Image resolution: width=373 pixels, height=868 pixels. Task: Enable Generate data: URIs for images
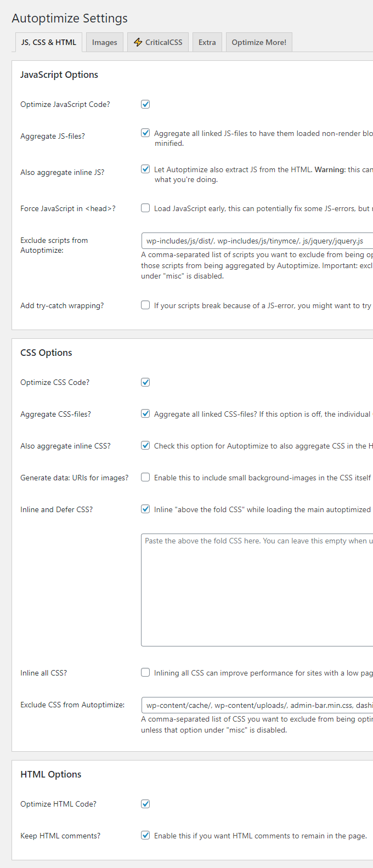[x=145, y=477]
